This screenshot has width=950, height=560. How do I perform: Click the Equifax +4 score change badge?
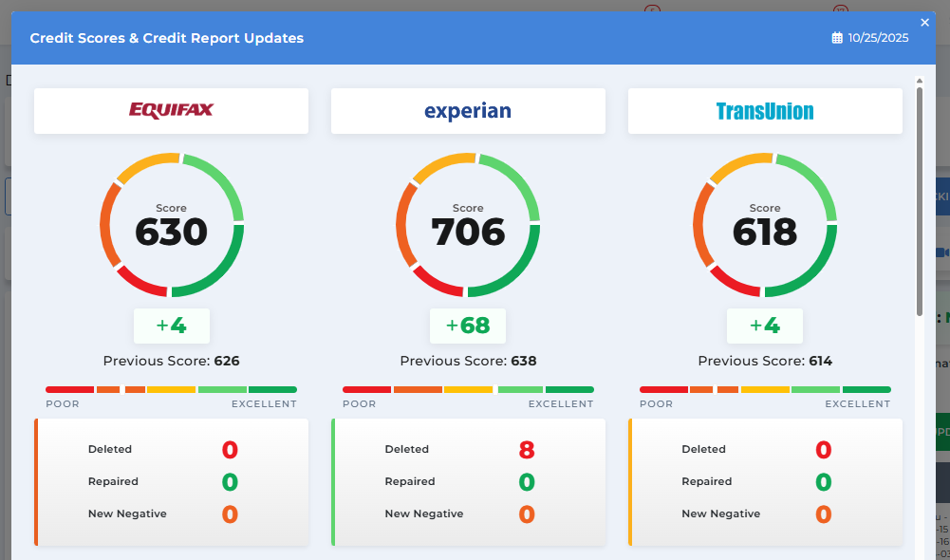[172, 326]
